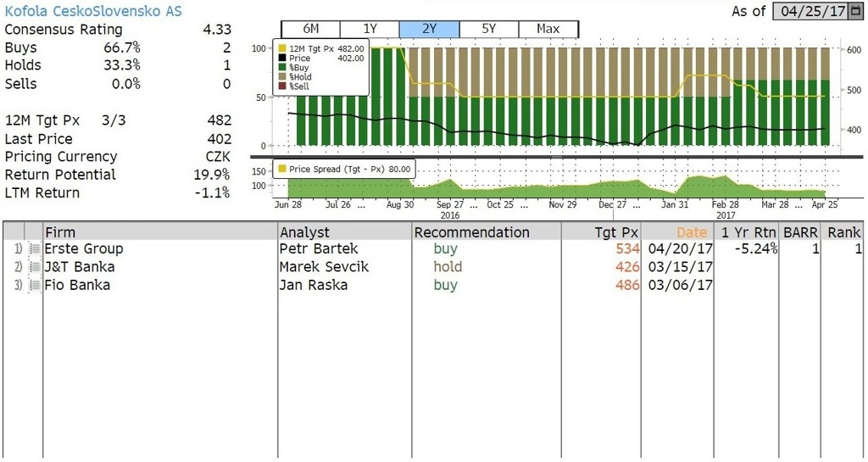Click analyst name Jan Raska
868x462 pixels.
(314, 286)
